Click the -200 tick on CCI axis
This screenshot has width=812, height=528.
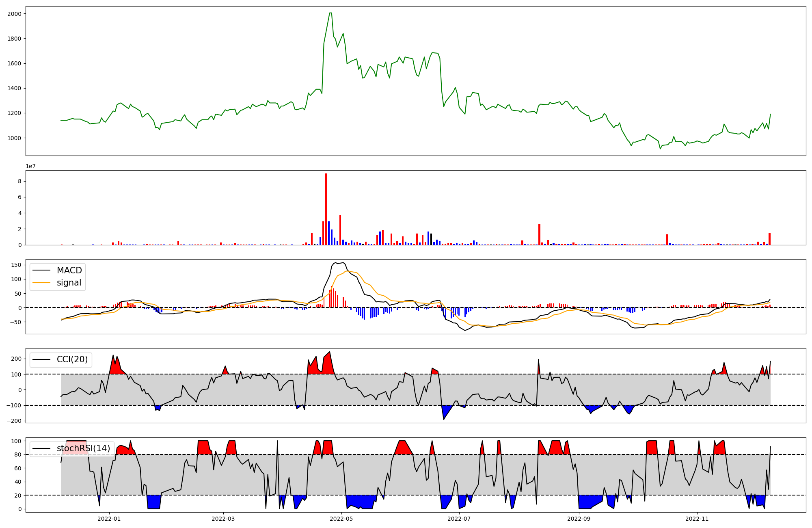point(14,421)
